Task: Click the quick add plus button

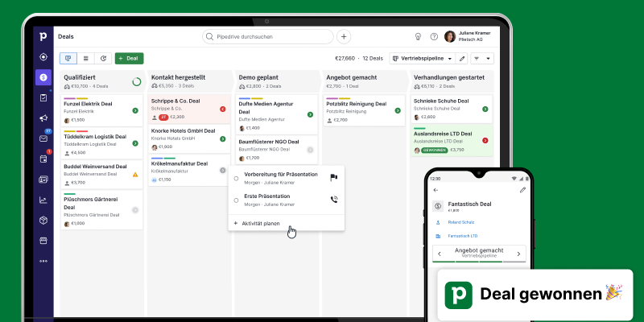Action: (344, 36)
